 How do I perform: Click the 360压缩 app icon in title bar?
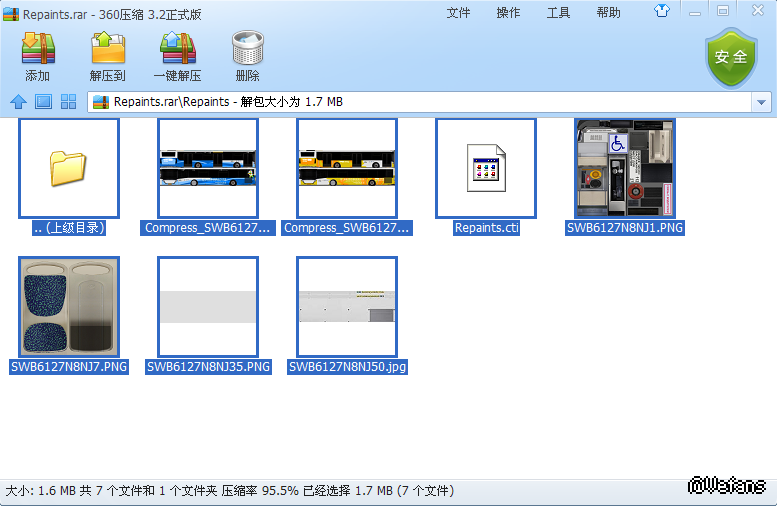coord(11,14)
